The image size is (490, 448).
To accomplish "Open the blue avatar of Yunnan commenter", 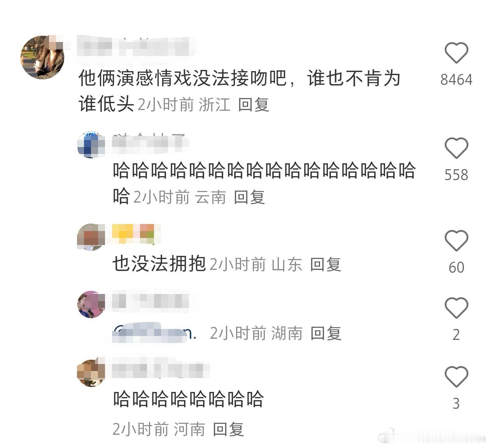I will pyautogui.click(x=91, y=145).
